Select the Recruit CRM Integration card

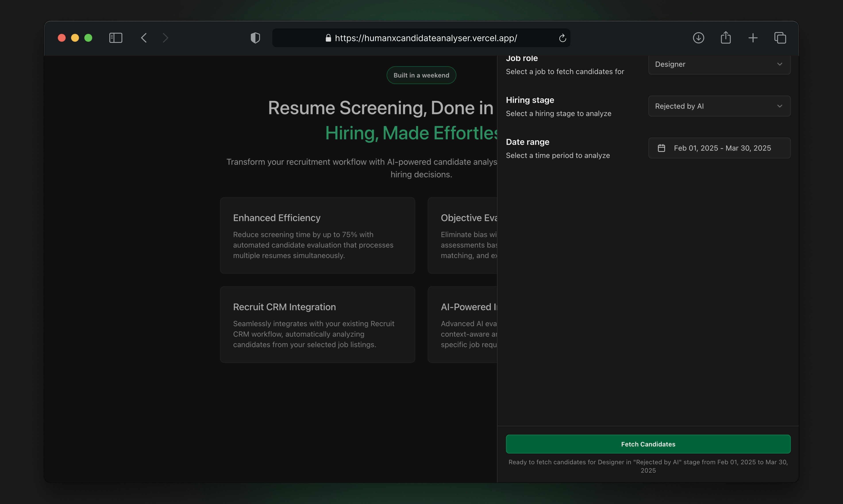click(x=317, y=324)
